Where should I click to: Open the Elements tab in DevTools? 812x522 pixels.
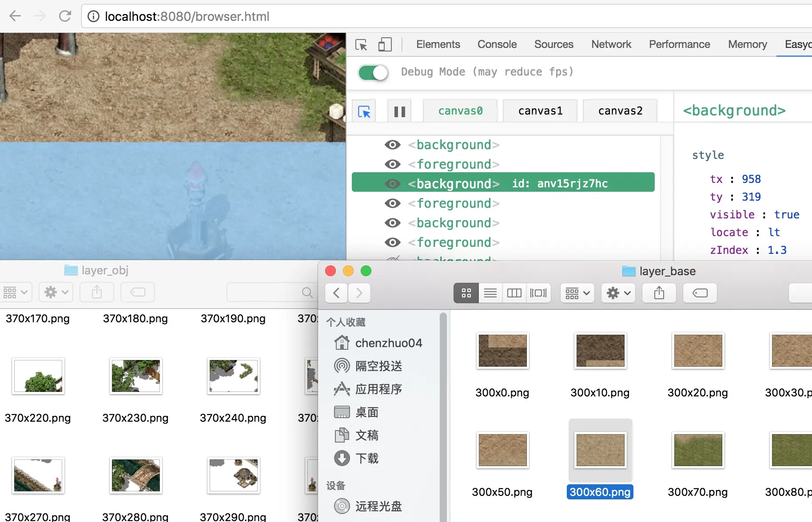[x=438, y=44]
